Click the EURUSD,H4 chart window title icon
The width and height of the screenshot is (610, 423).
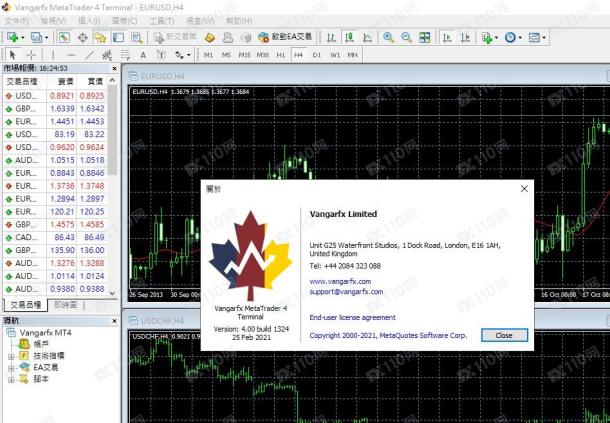point(133,76)
